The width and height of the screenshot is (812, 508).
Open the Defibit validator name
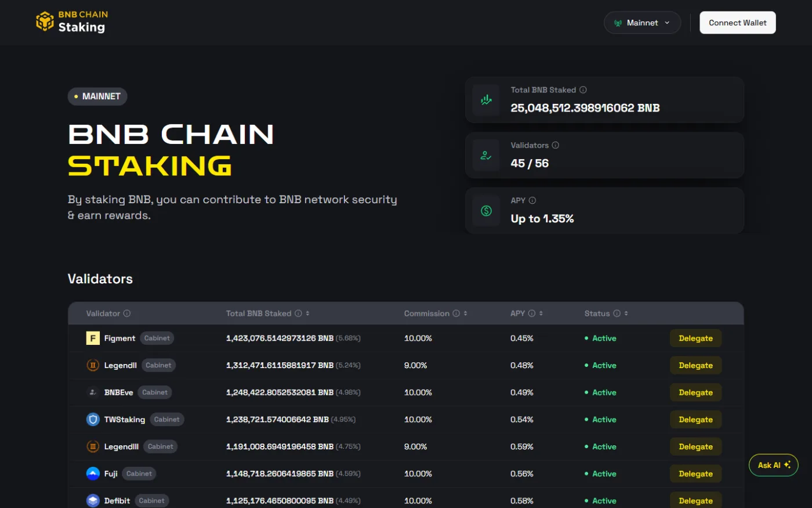117,500
